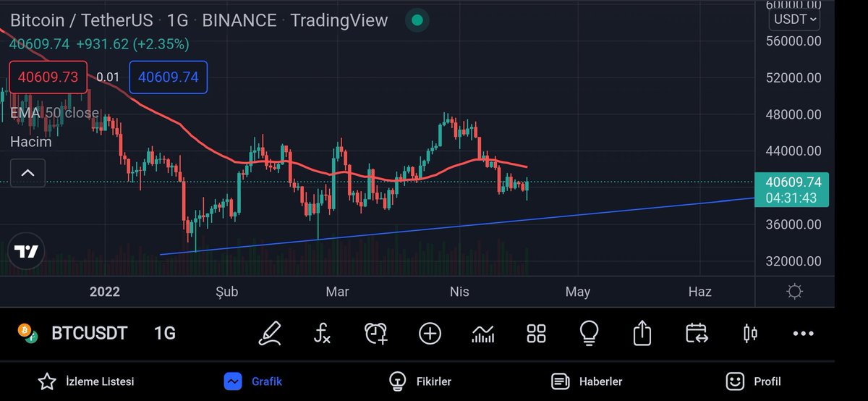
Task: Click the TradingView logo badge
Action: (x=27, y=252)
